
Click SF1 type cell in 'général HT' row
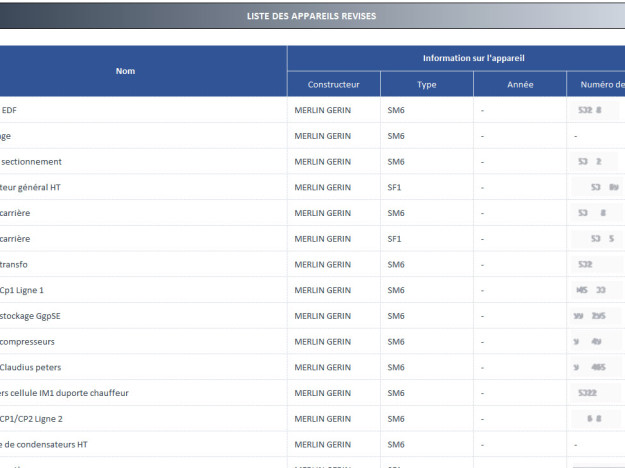(x=394, y=187)
